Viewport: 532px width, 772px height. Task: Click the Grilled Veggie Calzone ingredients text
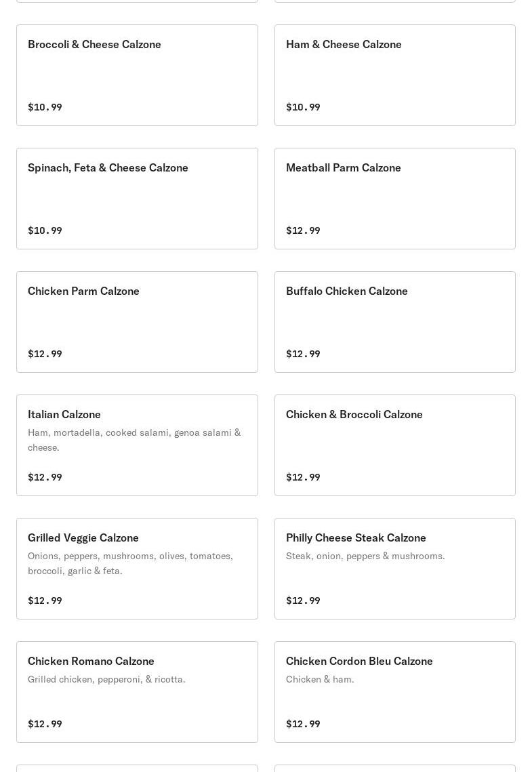pos(129,563)
